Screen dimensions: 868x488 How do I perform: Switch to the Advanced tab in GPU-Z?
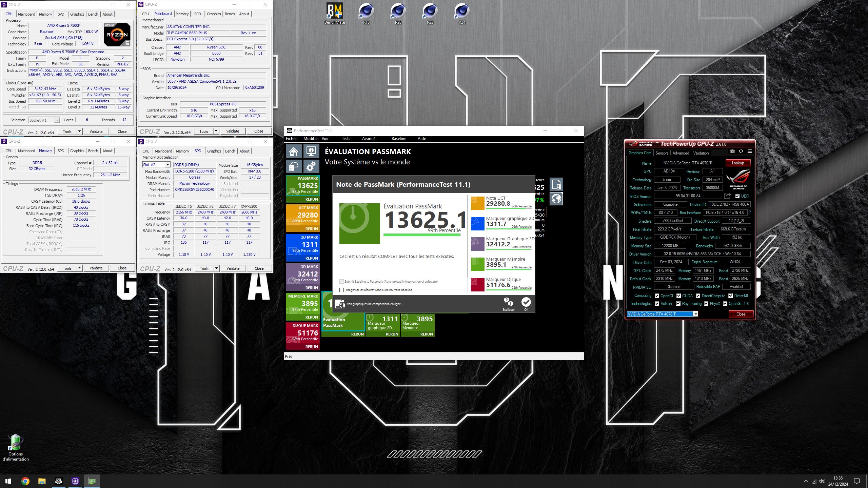(x=680, y=153)
